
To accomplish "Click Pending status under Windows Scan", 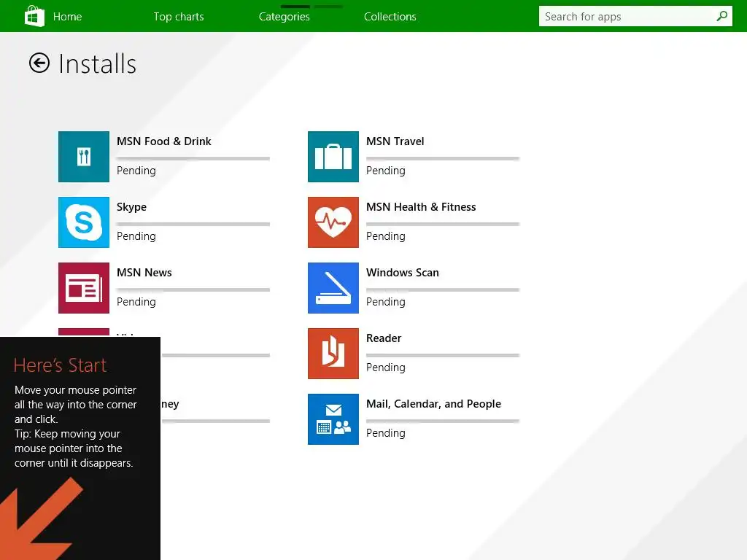I will pos(385,303).
